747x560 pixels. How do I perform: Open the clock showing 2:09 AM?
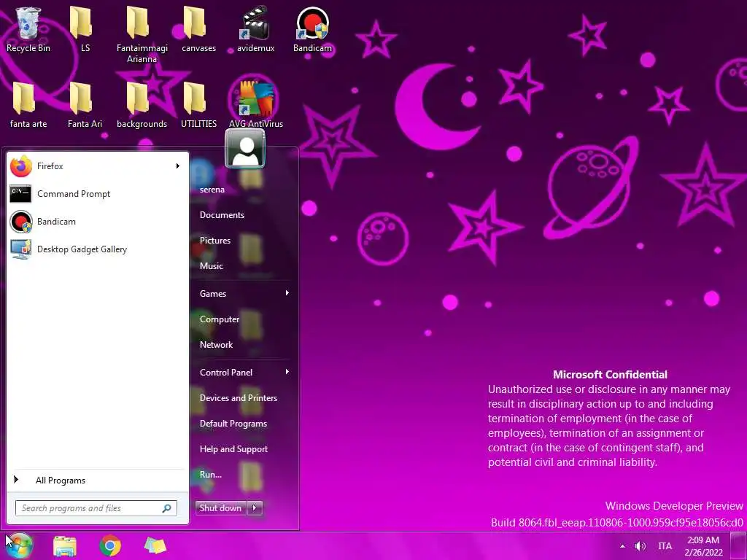tap(704, 546)
